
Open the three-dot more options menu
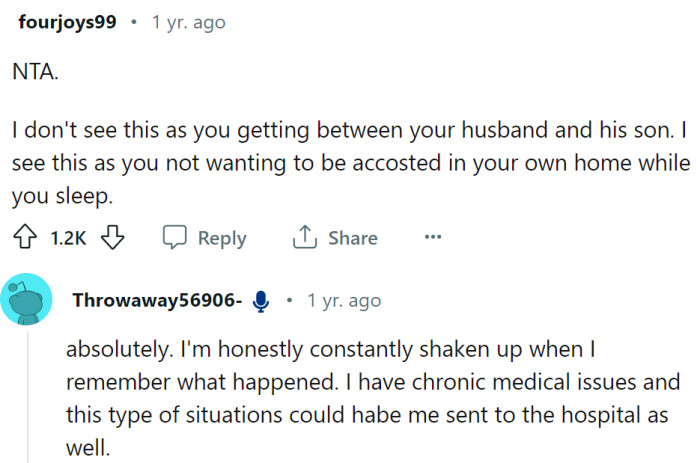[432, 238]
